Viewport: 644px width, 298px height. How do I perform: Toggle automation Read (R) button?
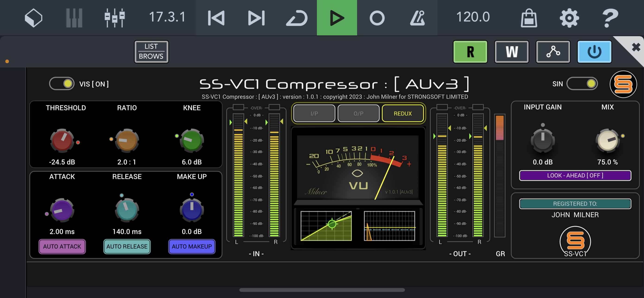point(470,52)
